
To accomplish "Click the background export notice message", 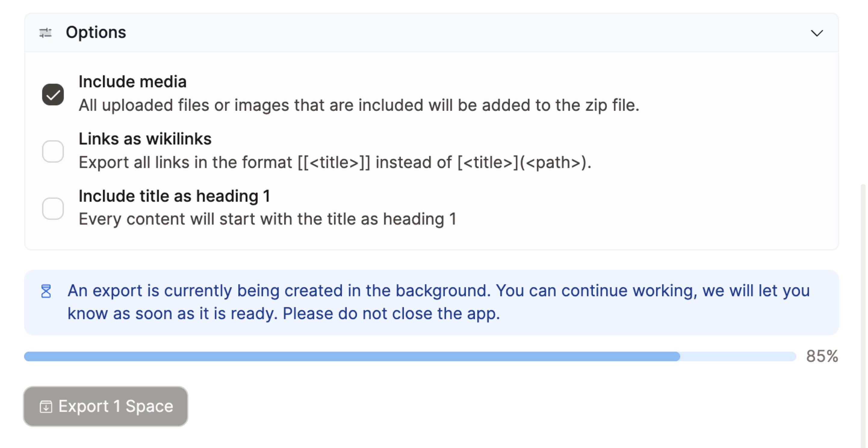I will click(x=438, y=302).
